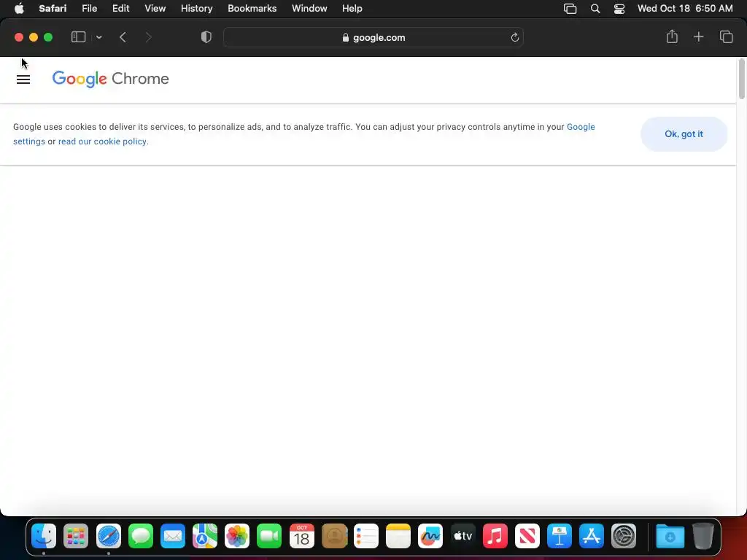The width and height of the screenshot is (747, 560).
Task: Open Spotlight search in the menu bar
Action: click(x=595, y=9)
